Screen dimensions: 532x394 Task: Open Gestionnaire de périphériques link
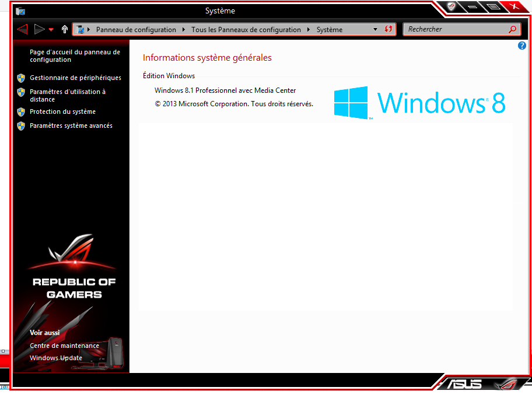tap(75, 78)
